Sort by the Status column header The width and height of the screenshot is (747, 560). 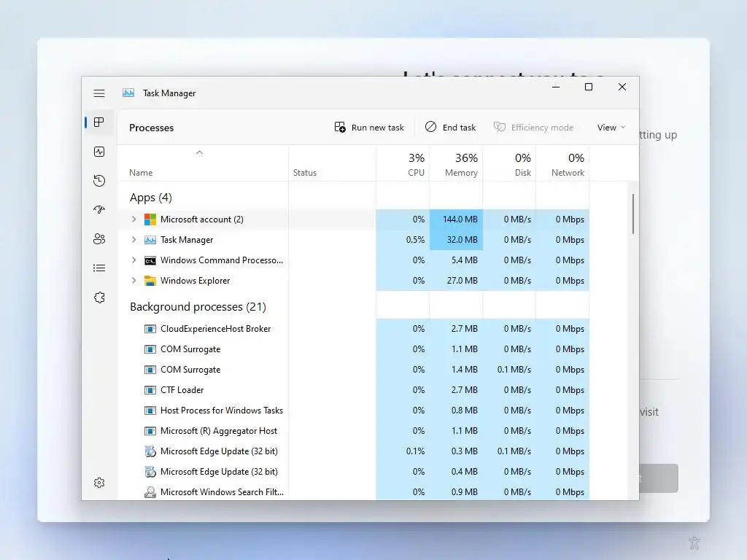tap(332, 163)
